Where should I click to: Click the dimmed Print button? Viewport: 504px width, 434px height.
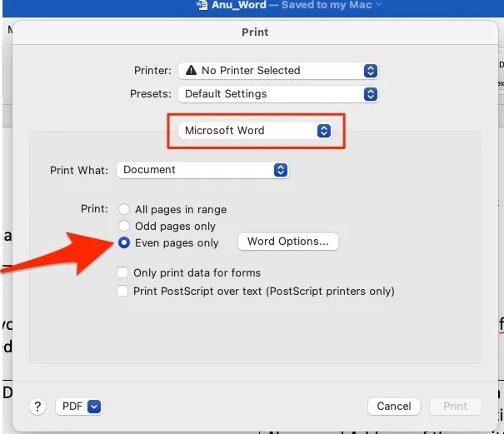pos(455,407)
